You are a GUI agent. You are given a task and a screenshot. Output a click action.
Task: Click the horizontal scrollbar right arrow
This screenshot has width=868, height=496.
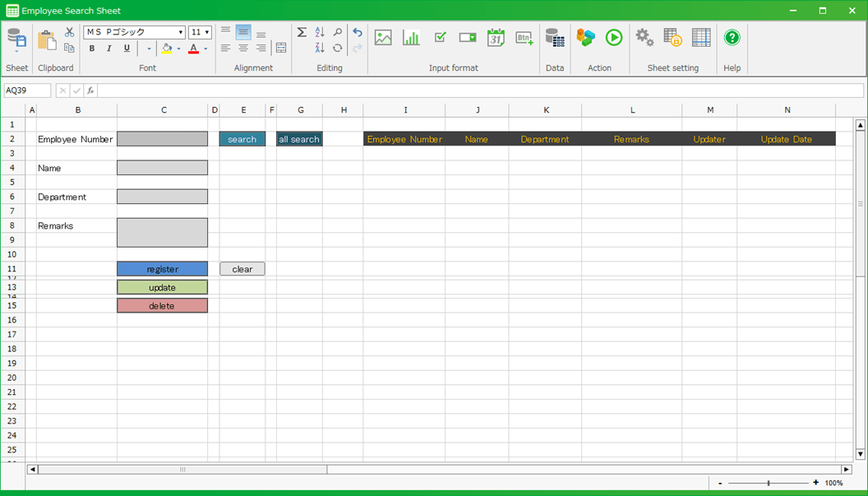click(x=847, y=470)
